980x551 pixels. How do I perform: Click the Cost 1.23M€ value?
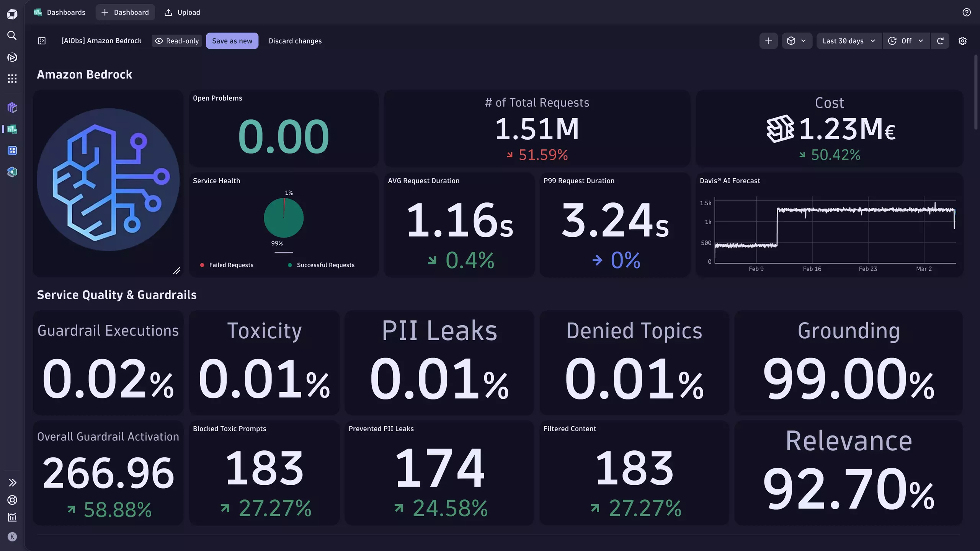coord(847,129)
